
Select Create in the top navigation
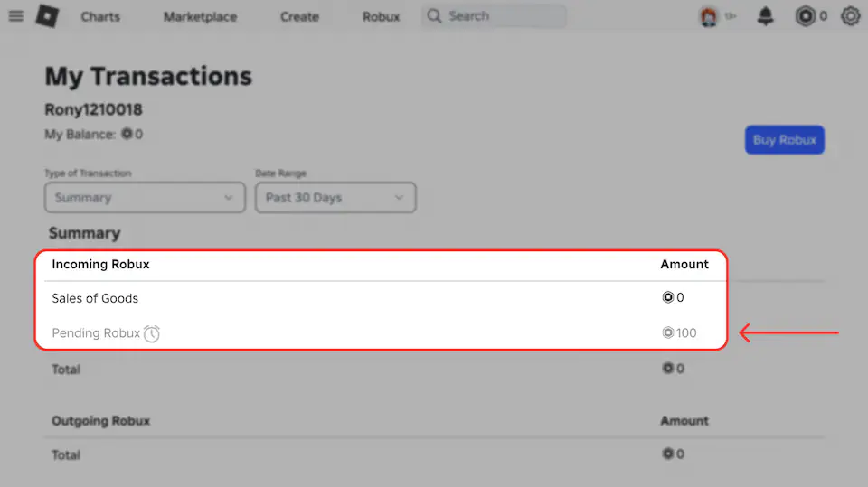click(299, 17)
